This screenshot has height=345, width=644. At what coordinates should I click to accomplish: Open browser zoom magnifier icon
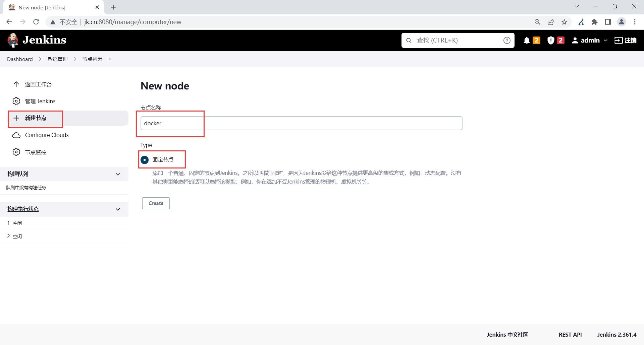tap(537, 22)
